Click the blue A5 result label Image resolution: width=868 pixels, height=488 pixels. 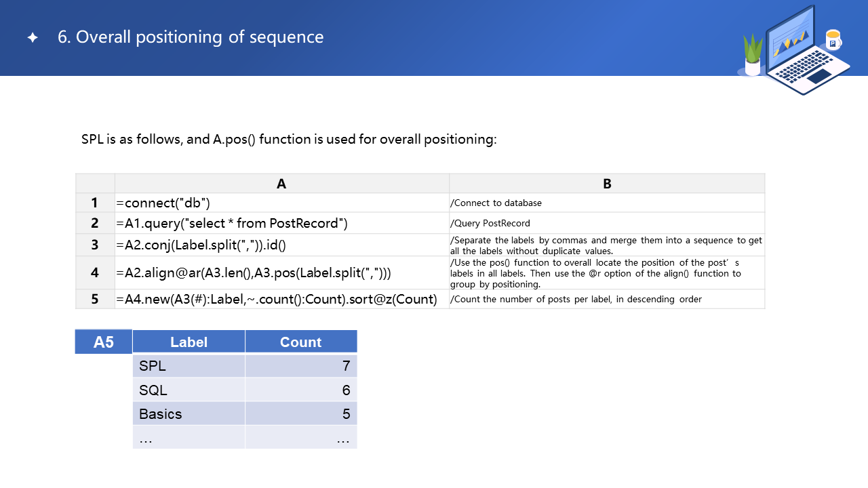104,342
